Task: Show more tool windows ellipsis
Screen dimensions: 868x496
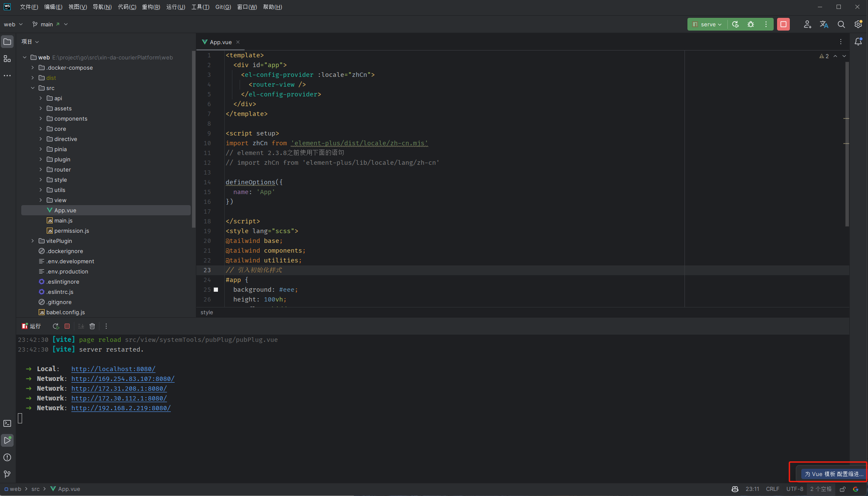Action: click(x=7, y=76)
